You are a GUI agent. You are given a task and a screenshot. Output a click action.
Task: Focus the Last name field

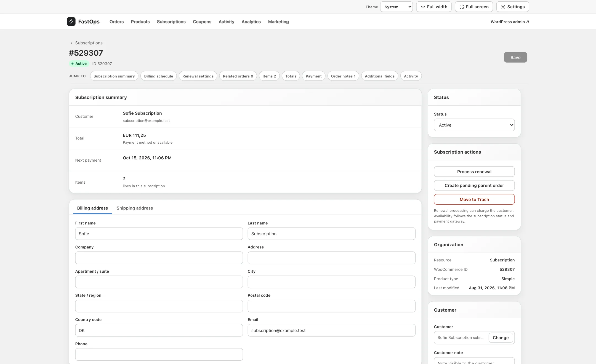(331, 234)
